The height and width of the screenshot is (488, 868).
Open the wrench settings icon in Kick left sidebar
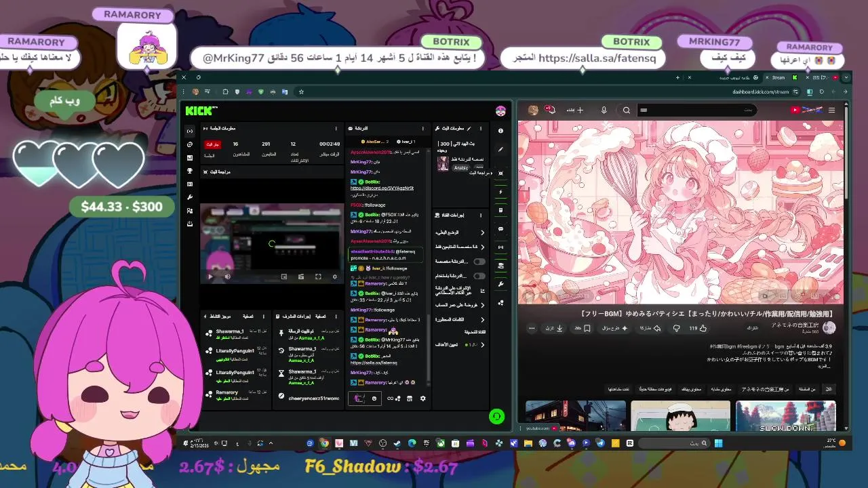tap(190, 197)
